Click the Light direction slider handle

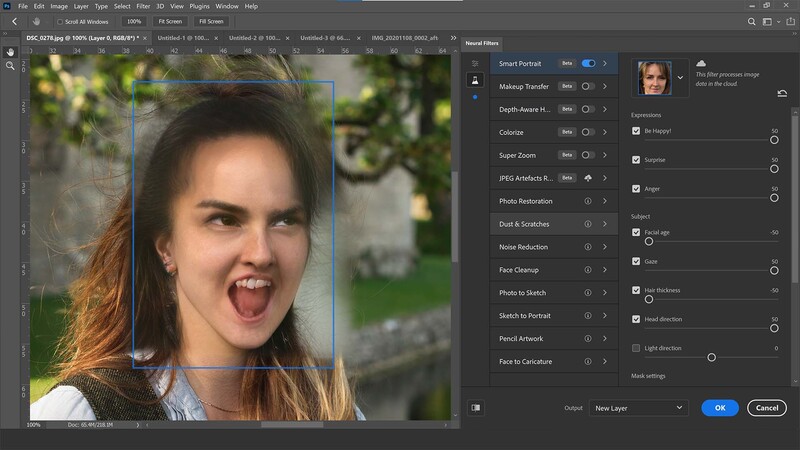click(x=711, y=358)
